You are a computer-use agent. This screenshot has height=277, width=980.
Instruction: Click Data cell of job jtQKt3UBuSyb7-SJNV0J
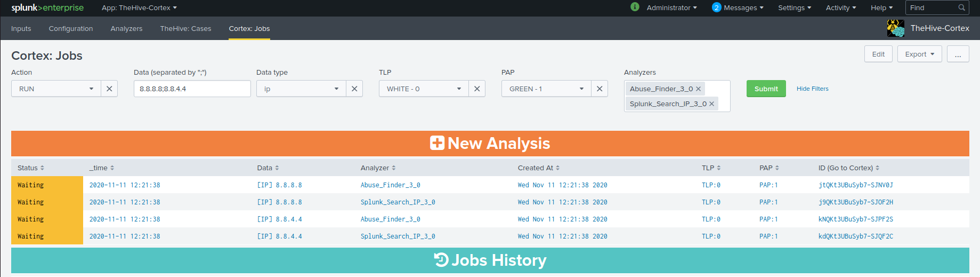[279, 185]
